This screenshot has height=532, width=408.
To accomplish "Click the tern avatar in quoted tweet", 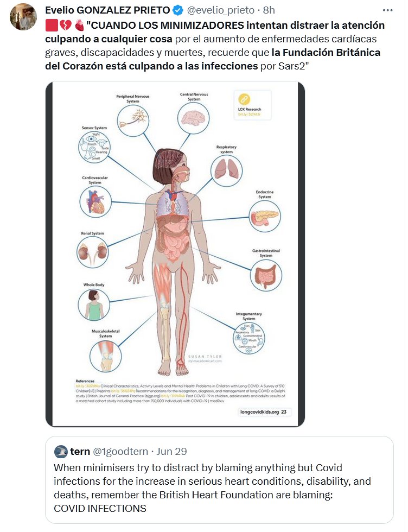I will click(61, 452).
